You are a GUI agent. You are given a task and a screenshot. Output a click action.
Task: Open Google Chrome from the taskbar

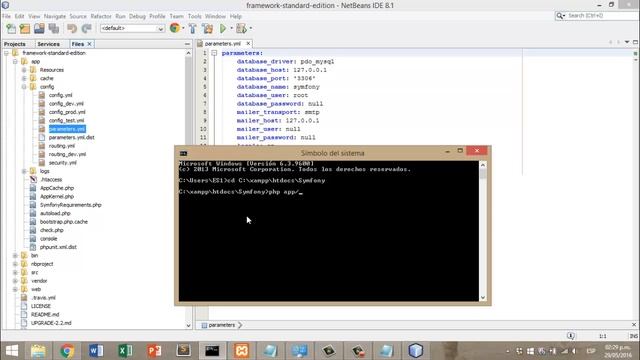click(67, 351)
